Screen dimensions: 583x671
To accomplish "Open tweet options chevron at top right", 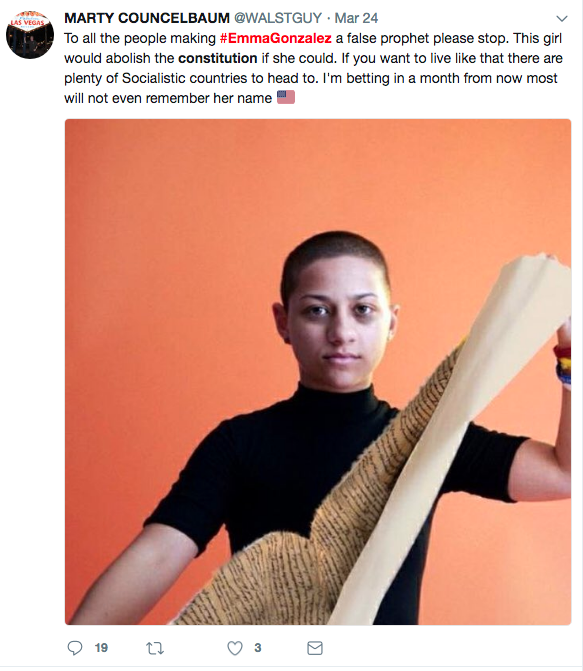I will pos(562,18).
